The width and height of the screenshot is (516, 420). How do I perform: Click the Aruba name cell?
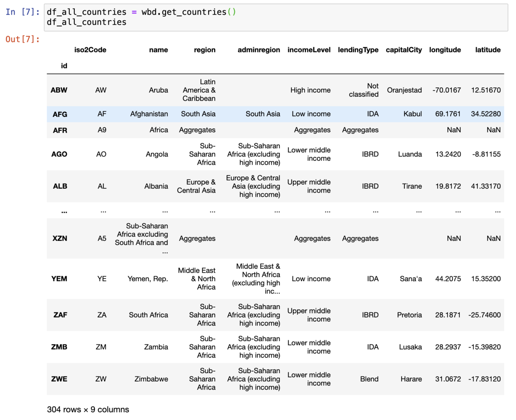(x=159, y=90)
